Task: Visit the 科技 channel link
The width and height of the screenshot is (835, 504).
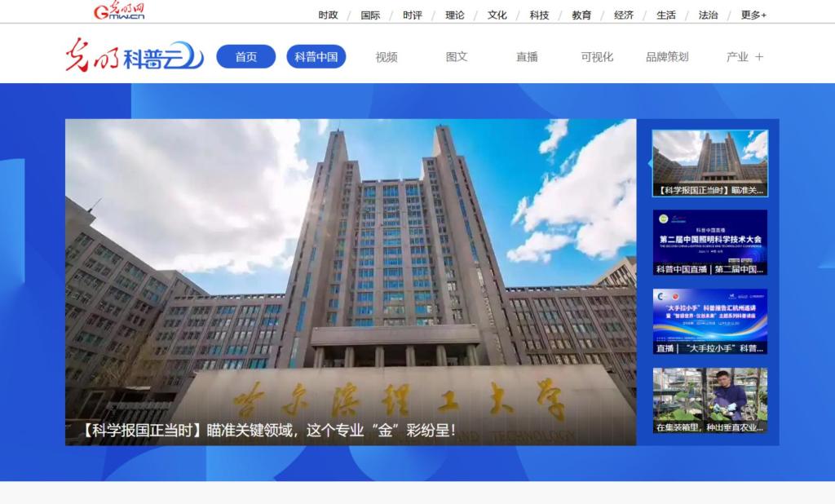Action: coord(539,15)
